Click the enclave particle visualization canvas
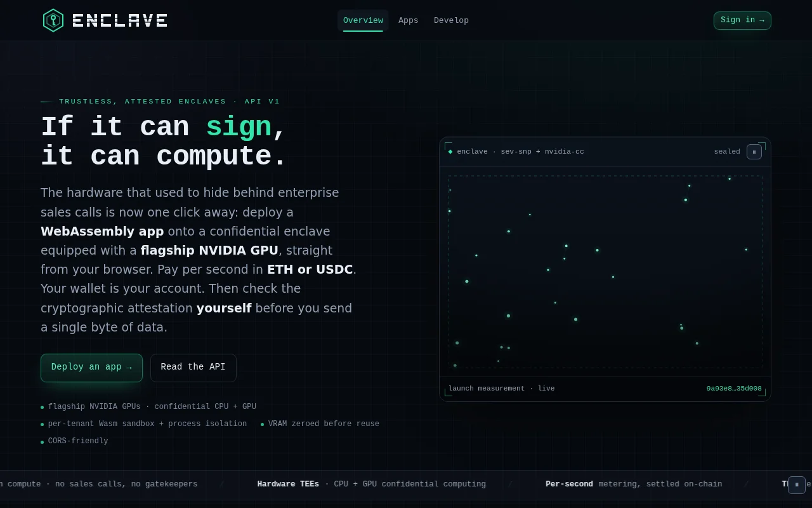The image size is (812, 508). click(605, 272)
